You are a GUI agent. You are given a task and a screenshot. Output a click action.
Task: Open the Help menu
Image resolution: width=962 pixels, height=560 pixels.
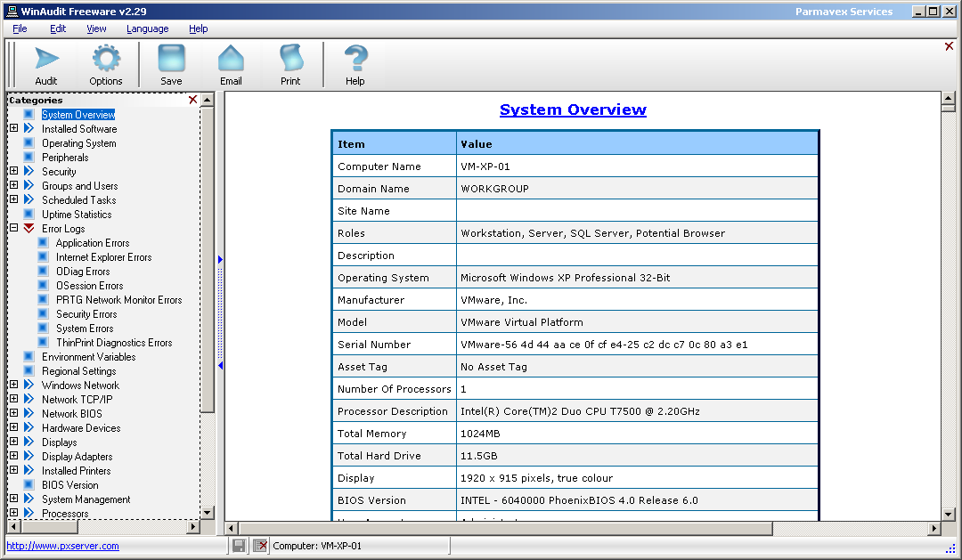(x=198, y=28)
